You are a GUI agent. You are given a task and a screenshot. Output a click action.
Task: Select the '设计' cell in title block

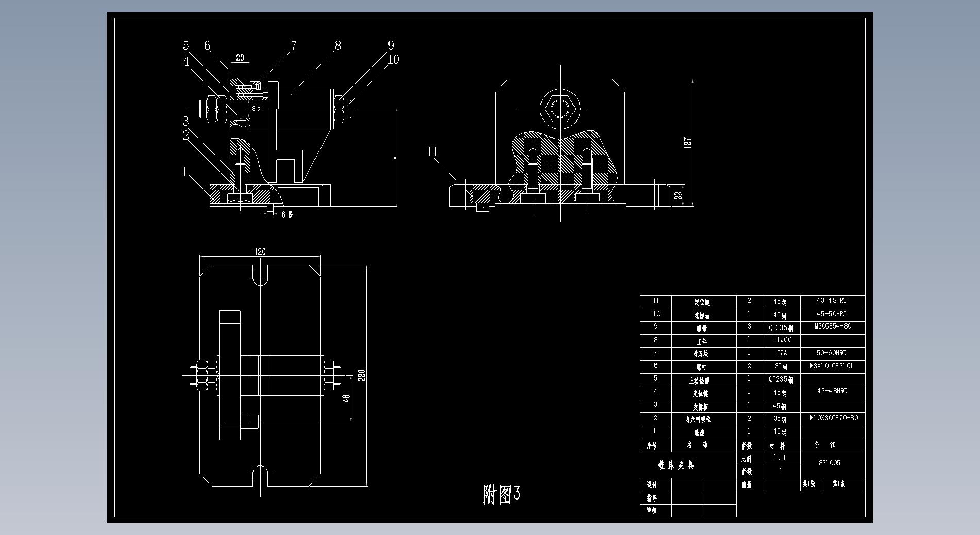pyautogui.click(x=652, y=485)
